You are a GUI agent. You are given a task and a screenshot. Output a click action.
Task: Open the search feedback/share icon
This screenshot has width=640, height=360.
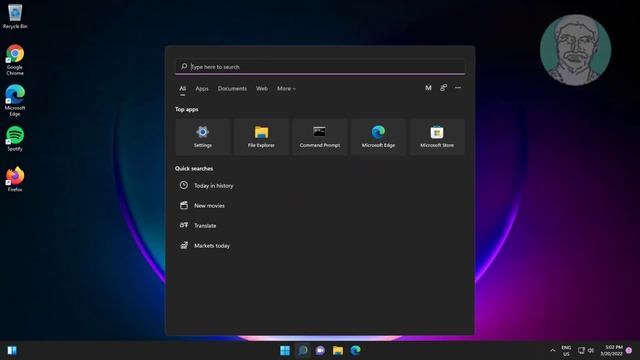[443, 88]
